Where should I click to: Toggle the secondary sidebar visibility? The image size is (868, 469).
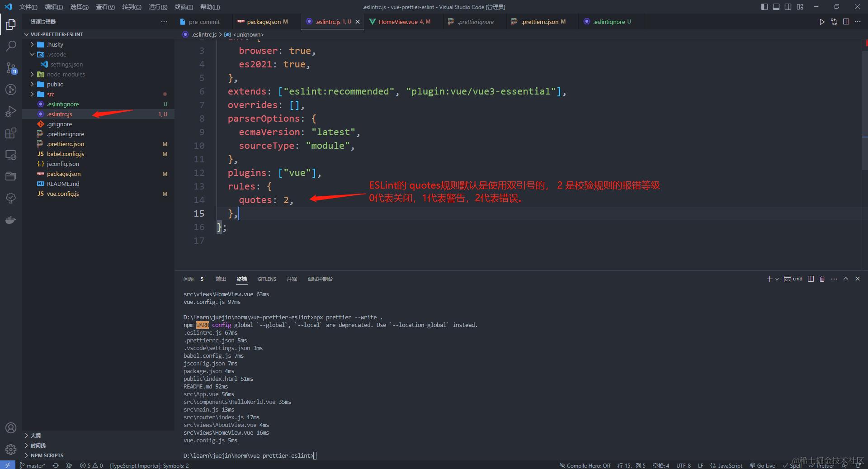[x=788, y=7]
